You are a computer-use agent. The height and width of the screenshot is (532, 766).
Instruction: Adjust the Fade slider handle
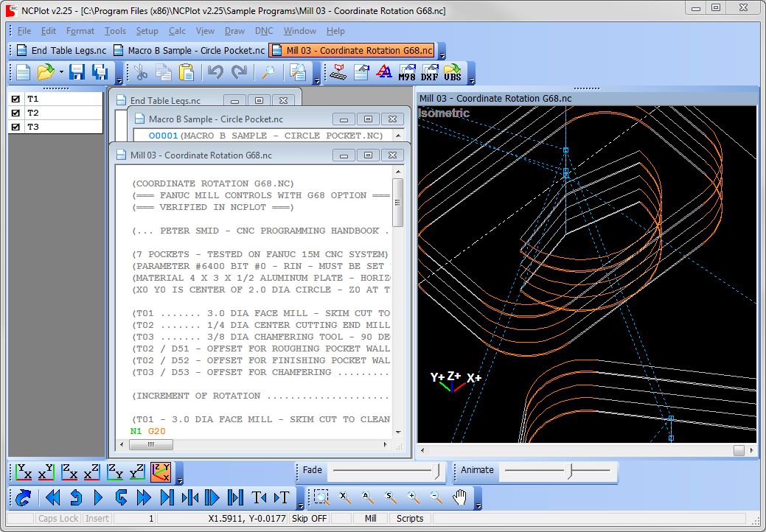point(438,471)
